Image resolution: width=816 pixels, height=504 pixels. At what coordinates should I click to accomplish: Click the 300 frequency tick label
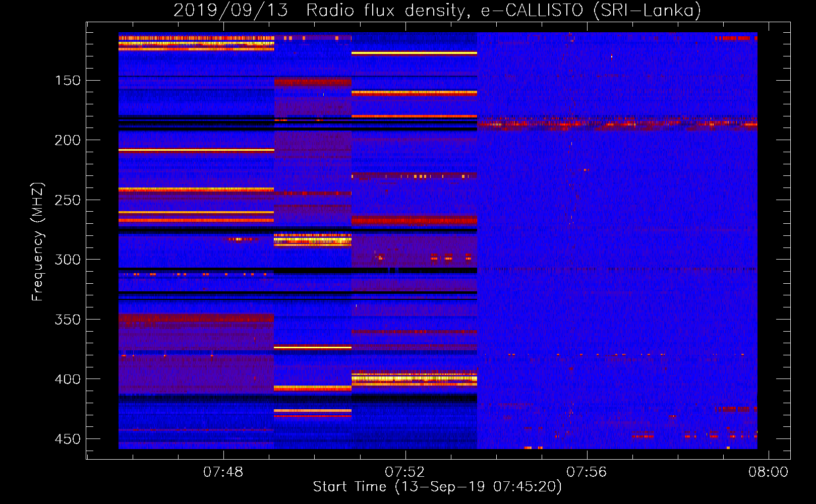click(x=68, y=260)
